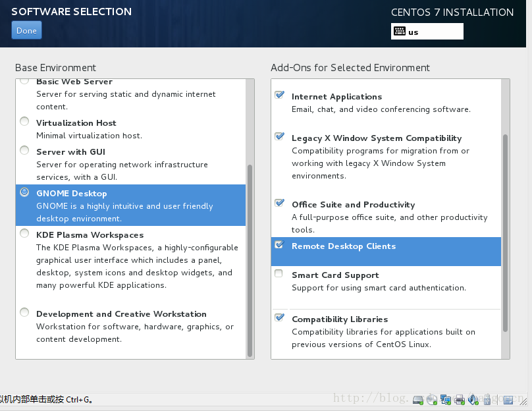Screen dimensions: 532x411
Task: Click the CD/DVD drive status icon
Action: (x=432, y=399)
